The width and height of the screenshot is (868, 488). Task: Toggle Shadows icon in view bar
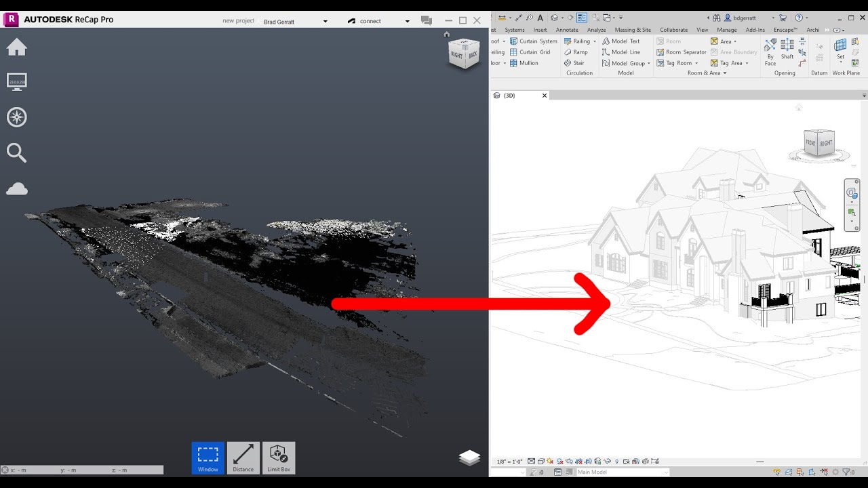coord(559,462)
